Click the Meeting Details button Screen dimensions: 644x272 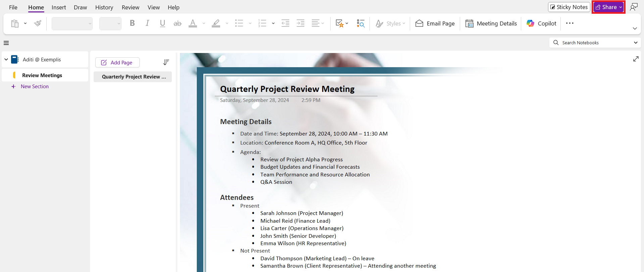click(491, 23)
